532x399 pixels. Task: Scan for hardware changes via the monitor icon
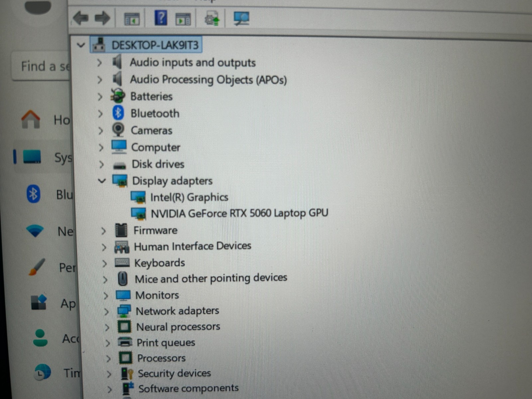[x=241, y=18]
